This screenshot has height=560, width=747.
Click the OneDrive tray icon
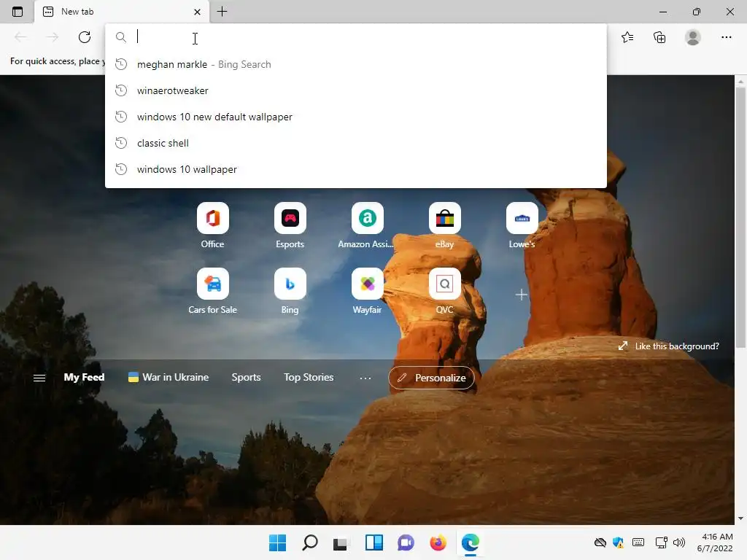pos(600,542)
